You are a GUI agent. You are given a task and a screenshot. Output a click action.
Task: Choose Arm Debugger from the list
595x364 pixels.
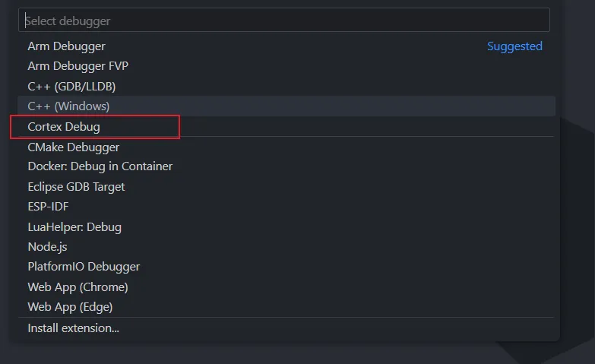[x=67, y=46]
